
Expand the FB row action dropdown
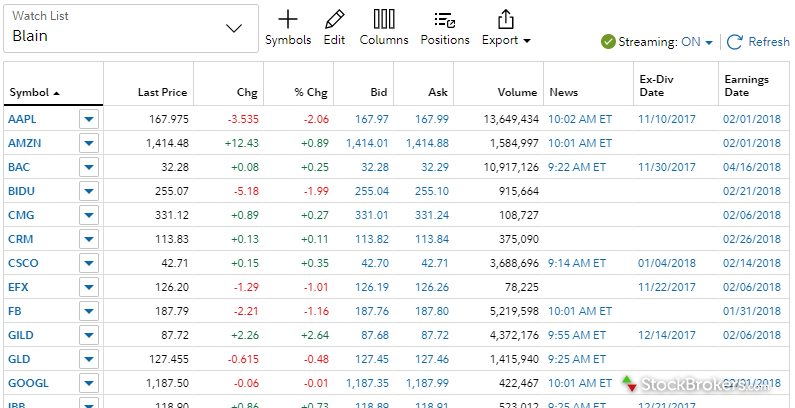pos(89,311)
